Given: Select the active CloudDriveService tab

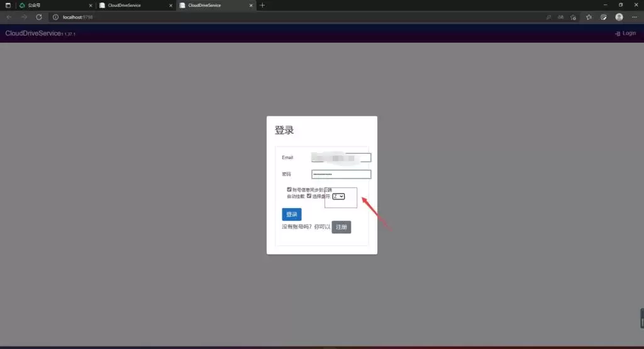Looking at the screenshot, I should tap(216, 5).
